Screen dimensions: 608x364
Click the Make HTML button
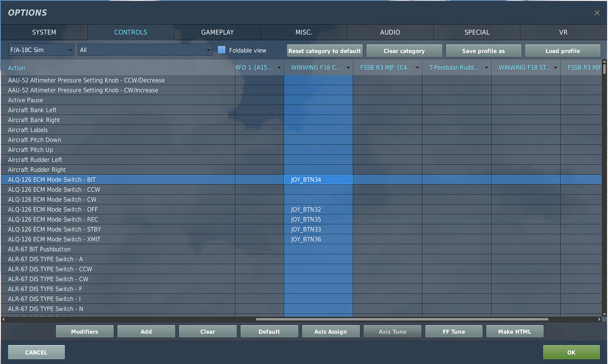click(x=515, y=331)
